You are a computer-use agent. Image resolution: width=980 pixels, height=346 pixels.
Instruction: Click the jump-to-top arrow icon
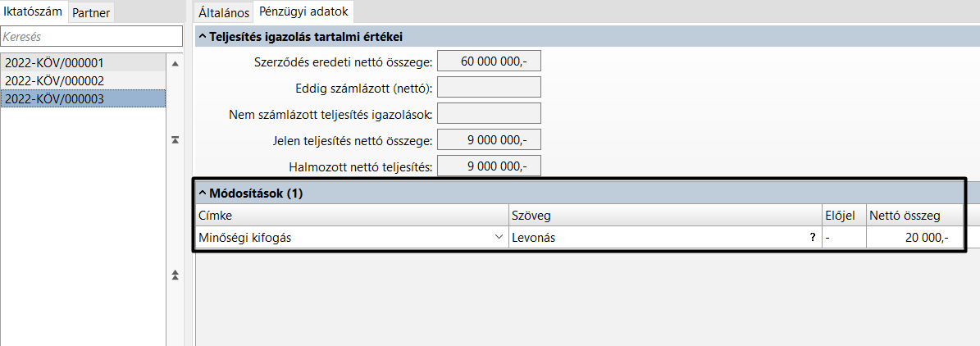click(x=175, y=141)
